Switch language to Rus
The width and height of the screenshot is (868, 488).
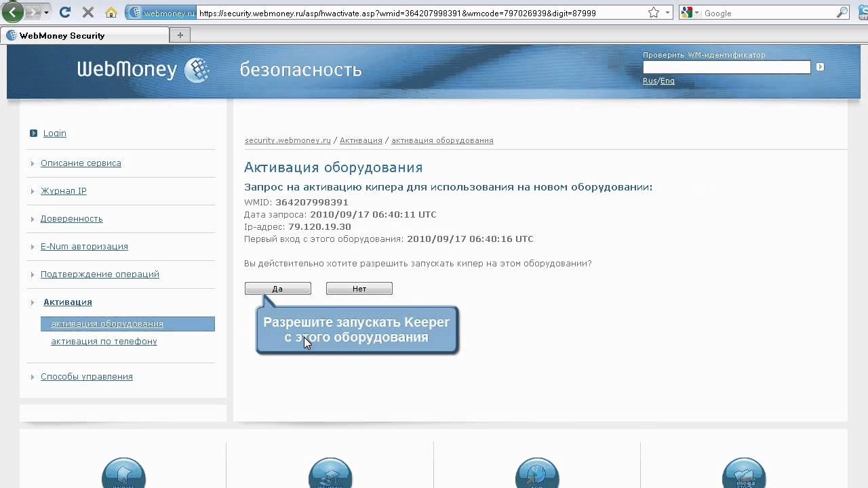649,81
